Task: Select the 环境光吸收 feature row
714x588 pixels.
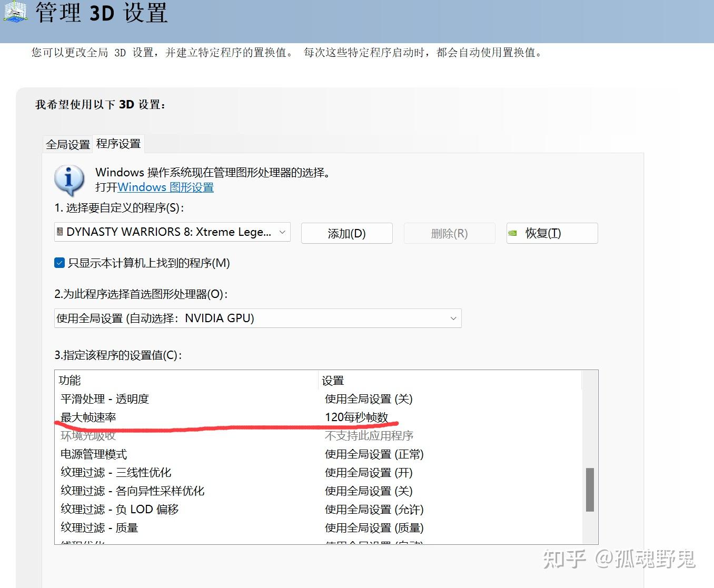Action: pos(318,436)
